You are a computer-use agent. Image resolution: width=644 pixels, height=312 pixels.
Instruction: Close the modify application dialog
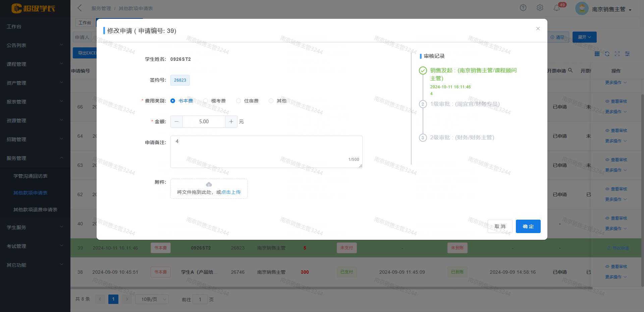click(538, 29)
